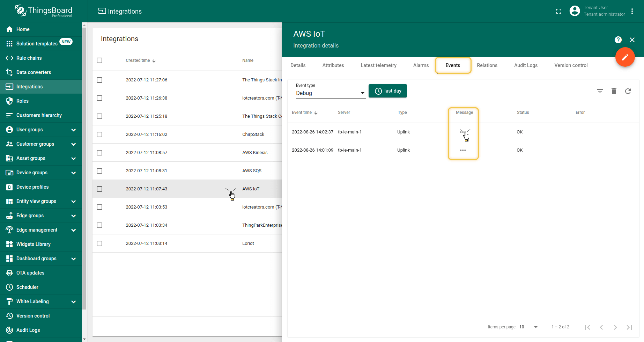The height and width of the screenshot is (342, 644).
Task: Check the AWS Kinesis row checkbox
Action: pos(99,153)
